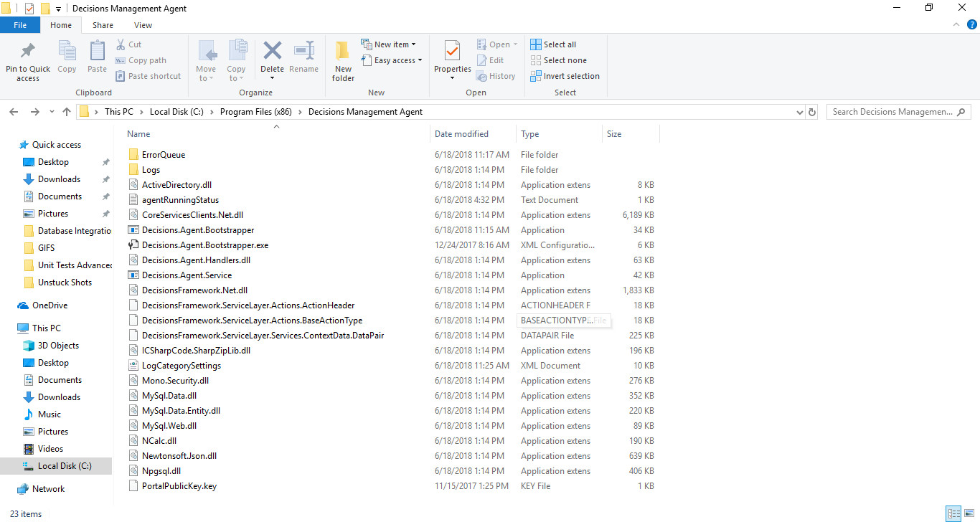Select the Logs folder
This screenshot has height=522, width=980.
(x=151, y=170)
